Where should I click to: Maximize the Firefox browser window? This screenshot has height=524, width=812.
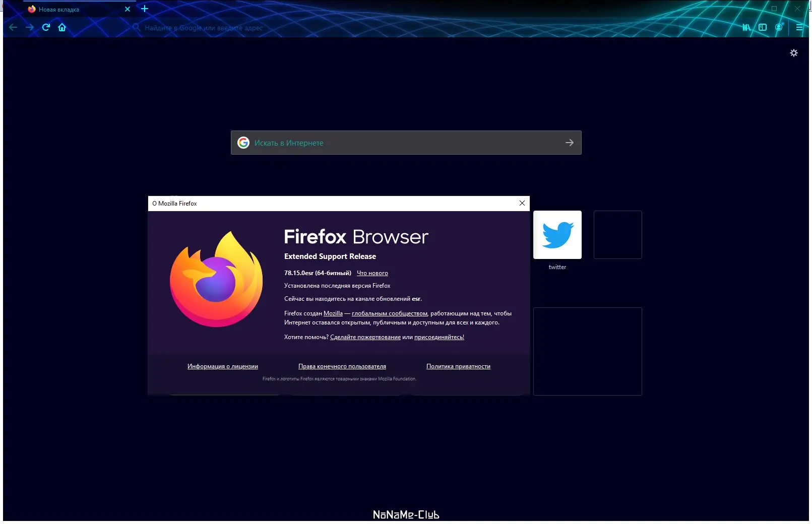[774, 9]
